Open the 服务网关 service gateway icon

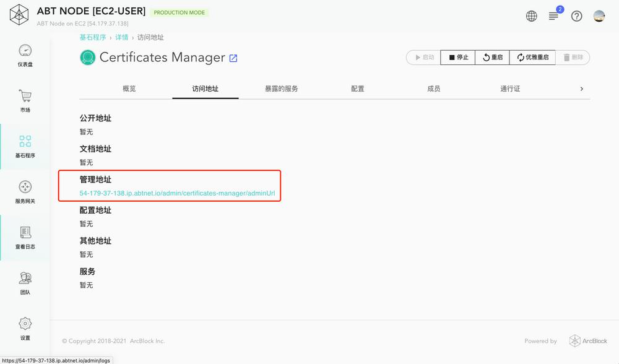pyautogui.click(x=25, y=187)
